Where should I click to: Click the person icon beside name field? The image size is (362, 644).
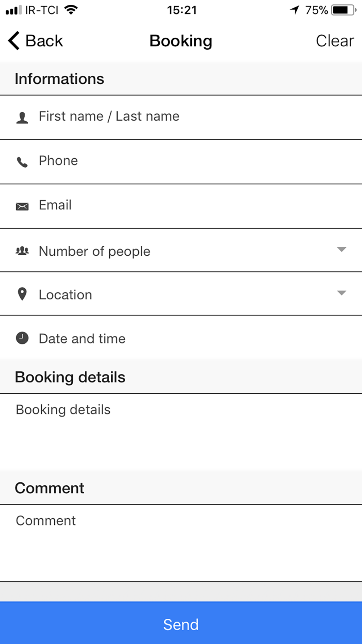click(22, 118)
